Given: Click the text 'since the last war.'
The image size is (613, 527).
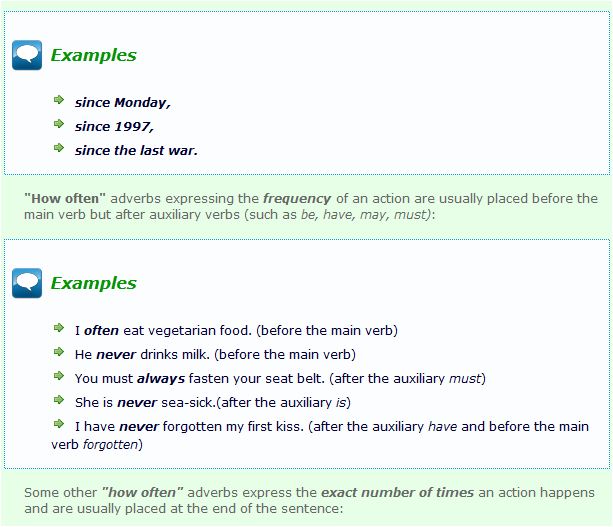Looking at the screenshot, I should pos(136,150).
